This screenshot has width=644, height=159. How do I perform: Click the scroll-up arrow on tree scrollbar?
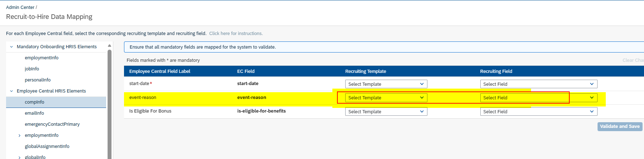pos(109,46)
